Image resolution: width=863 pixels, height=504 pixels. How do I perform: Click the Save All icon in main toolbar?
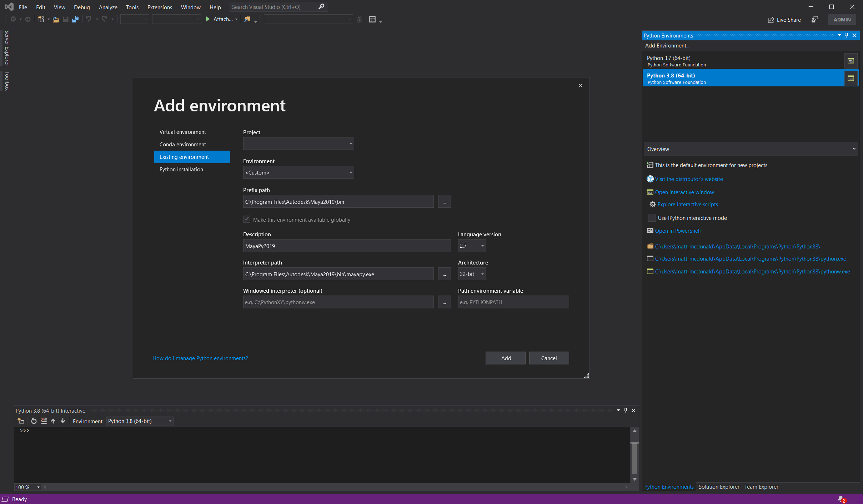point(75,19)
